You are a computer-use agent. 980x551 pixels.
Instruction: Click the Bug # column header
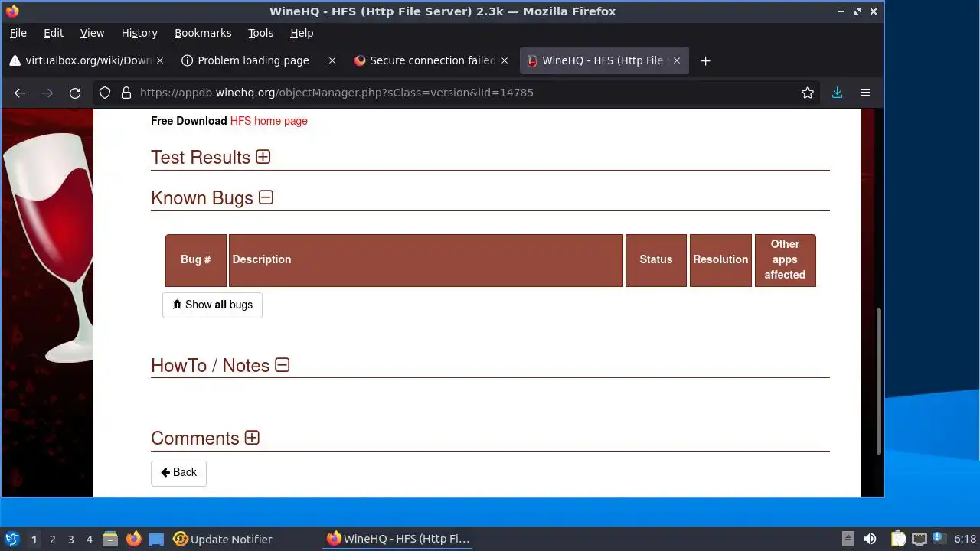coord(196,260)
